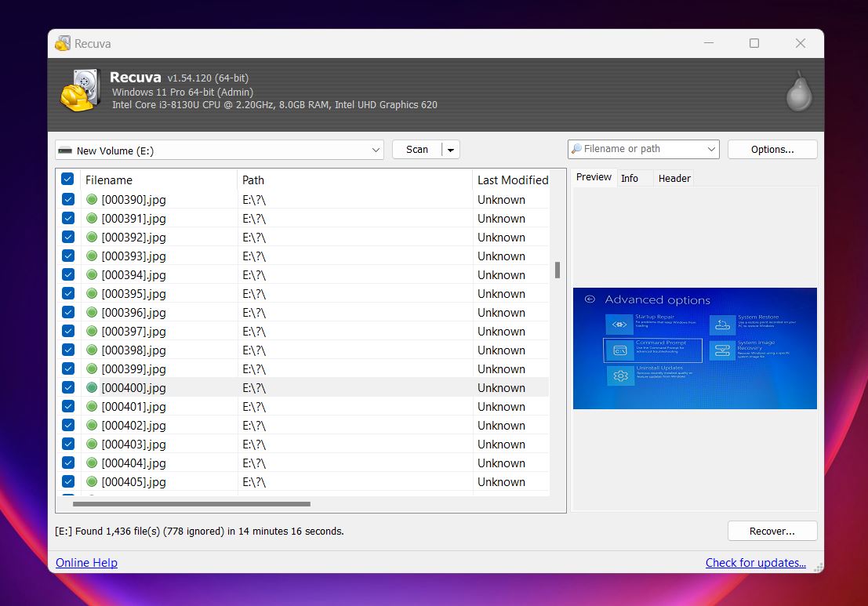Screen dimensions: 868x606
Task: Click the green status dot of [000398].jpg
Action: pyautogui.click(x=92, y=350)
